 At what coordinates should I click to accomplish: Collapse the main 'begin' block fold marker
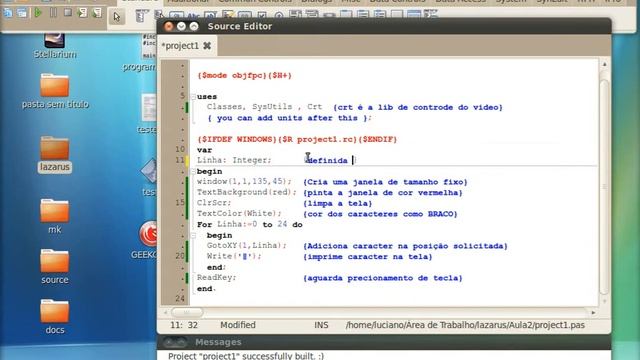pyautogui.click(x=193, y=171)
